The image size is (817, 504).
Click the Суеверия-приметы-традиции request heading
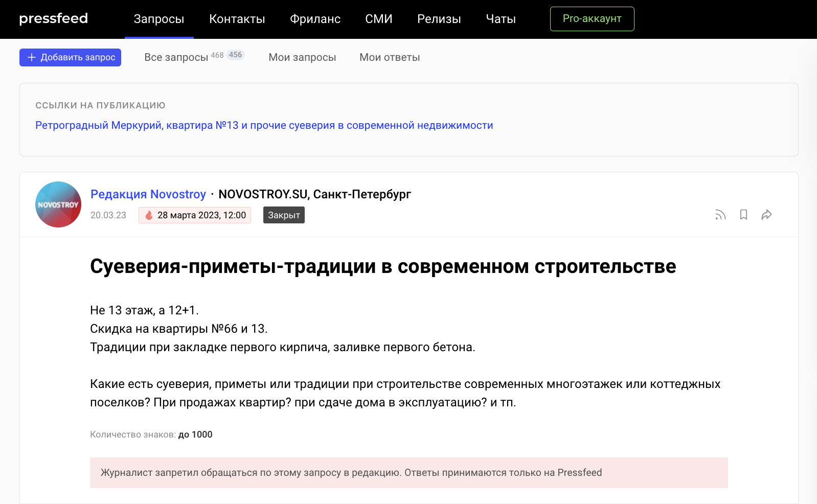[x=383, y=266]
